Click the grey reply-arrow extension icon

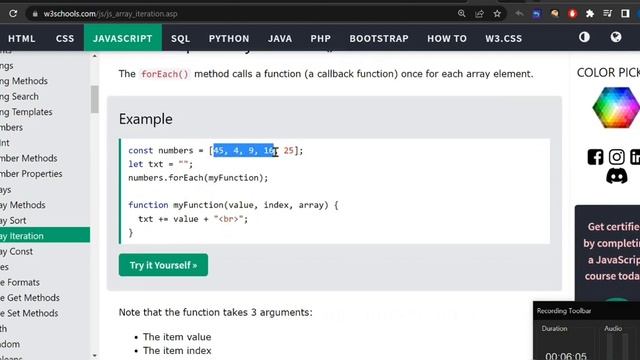[x=519, y=13]
